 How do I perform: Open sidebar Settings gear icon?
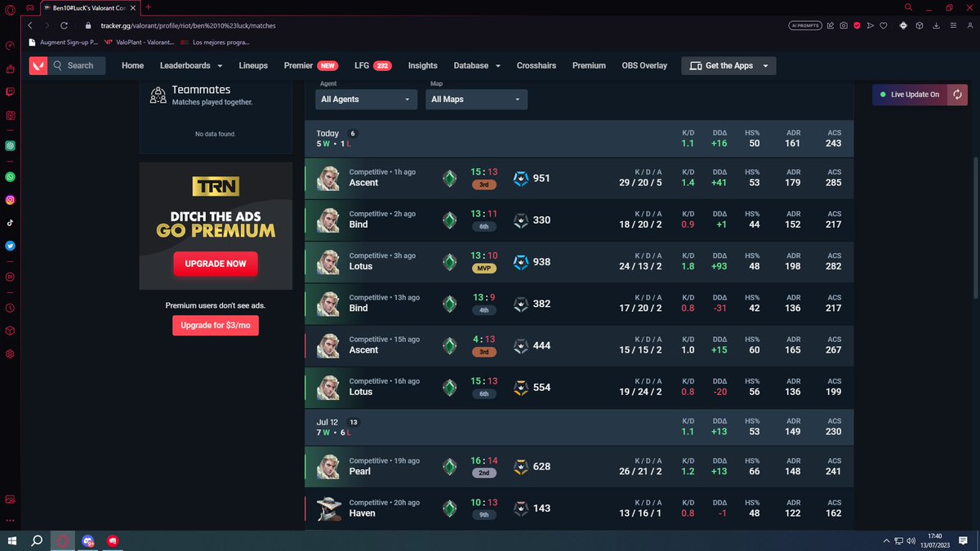10,353
